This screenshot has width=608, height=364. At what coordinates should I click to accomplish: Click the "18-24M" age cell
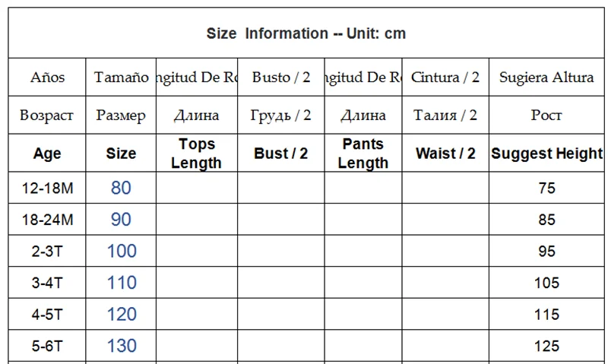coord(47,220)
